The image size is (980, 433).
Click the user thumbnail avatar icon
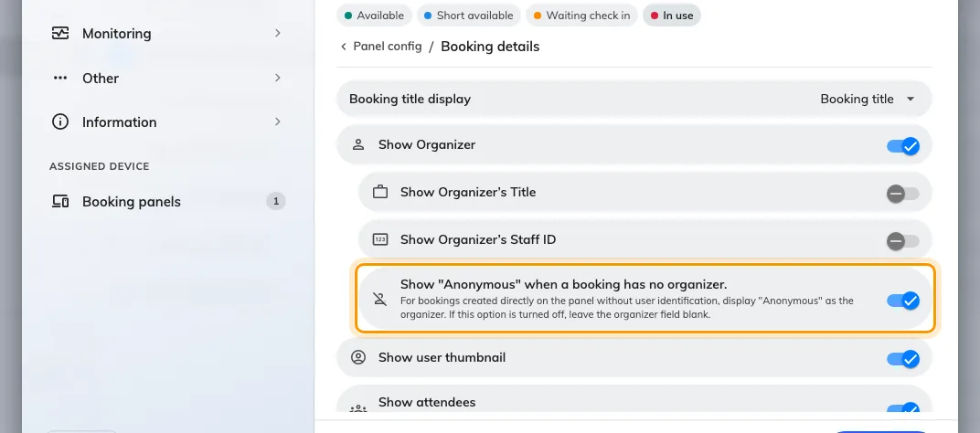tap(358, 357)
